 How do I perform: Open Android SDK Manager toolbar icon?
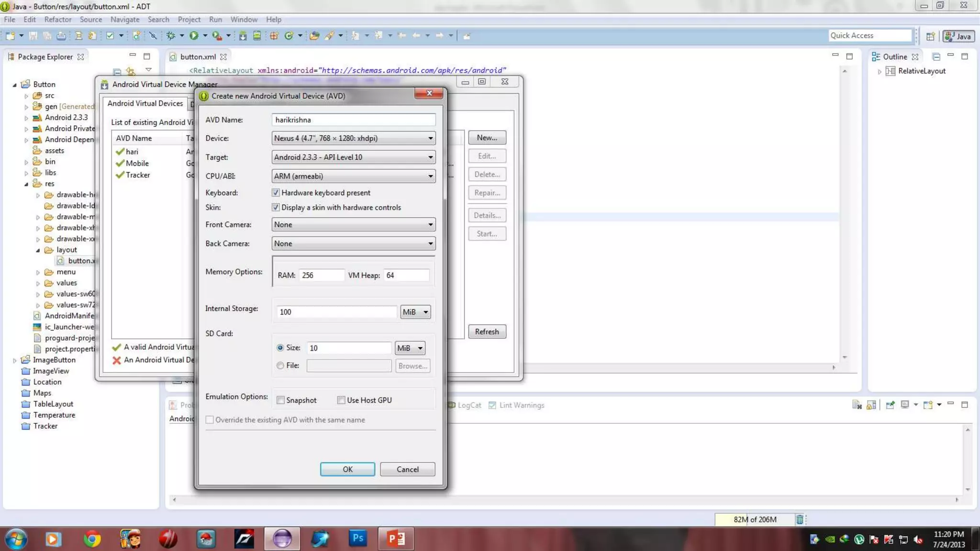(243, 35)
